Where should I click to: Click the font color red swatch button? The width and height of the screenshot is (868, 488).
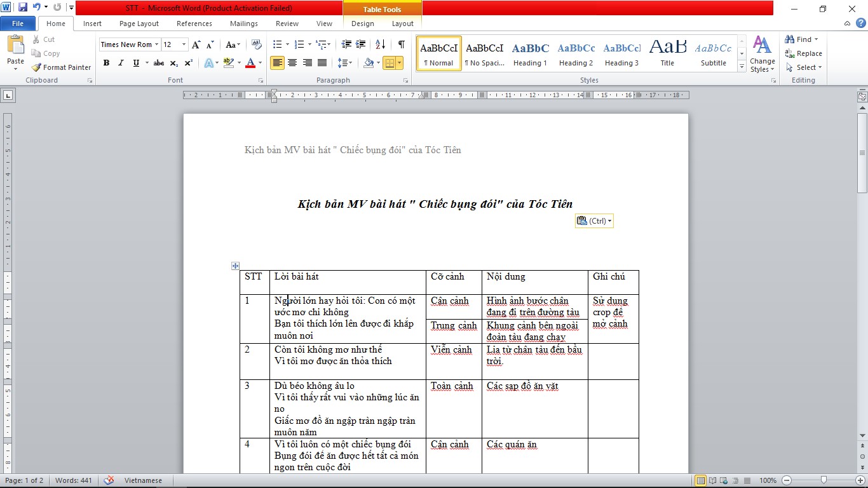(x=250, y=63)
